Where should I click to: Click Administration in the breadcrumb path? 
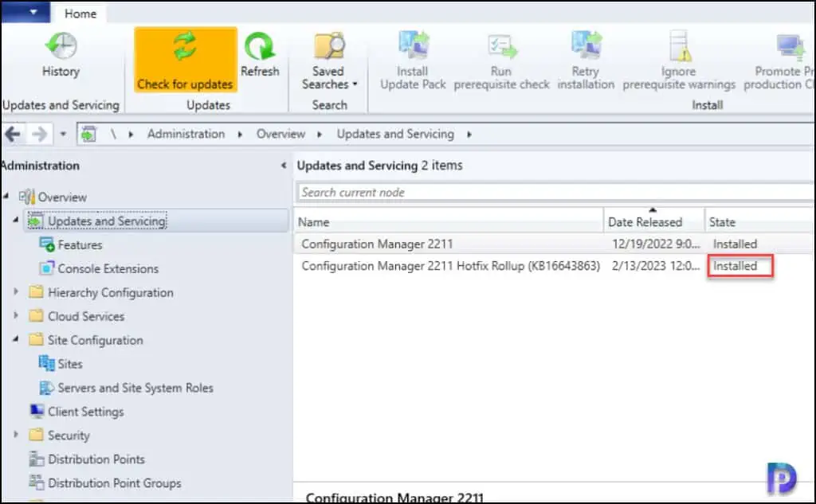[186, 135]
